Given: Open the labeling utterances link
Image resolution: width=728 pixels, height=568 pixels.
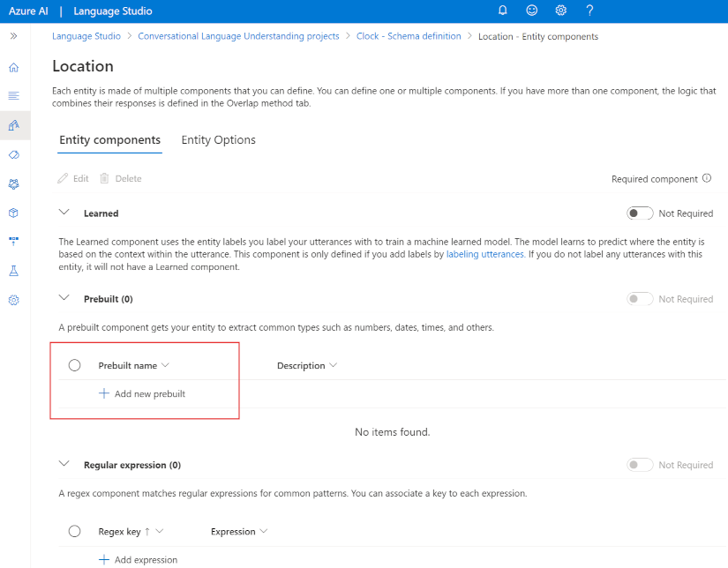Looking at the screenshot, I should click(485, 254).
